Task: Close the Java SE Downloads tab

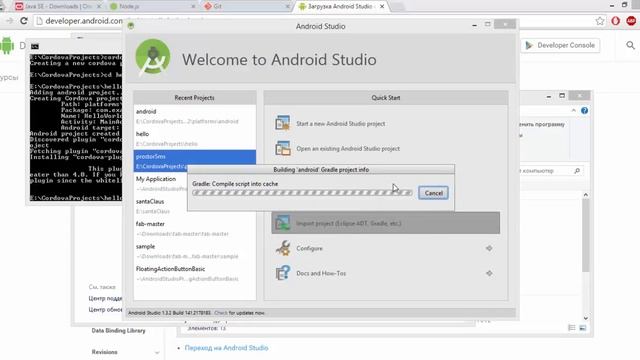Action: point(98,7)
